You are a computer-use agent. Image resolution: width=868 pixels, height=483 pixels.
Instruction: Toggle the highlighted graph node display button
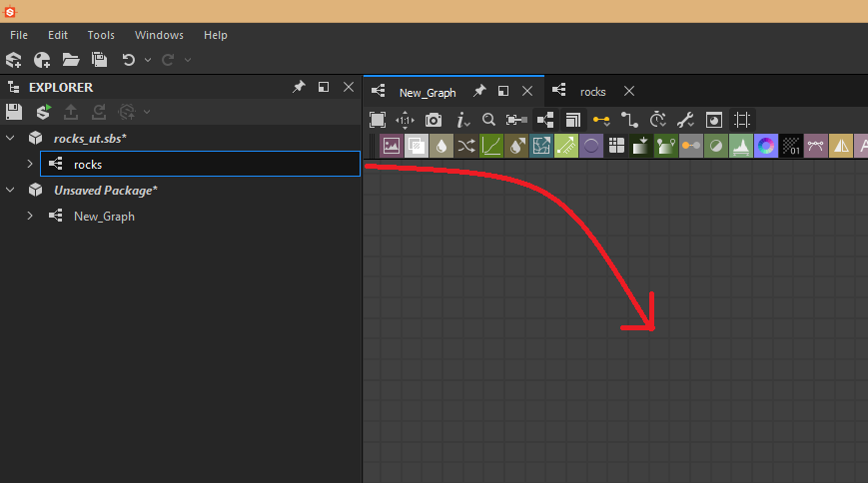(545, 120)
